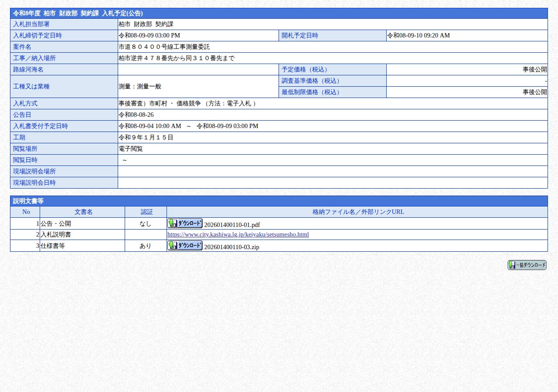
Task: Click the 入札締切予定日時 value 令和08-09-09 03:00 PM
Action: tap(149, 35)
